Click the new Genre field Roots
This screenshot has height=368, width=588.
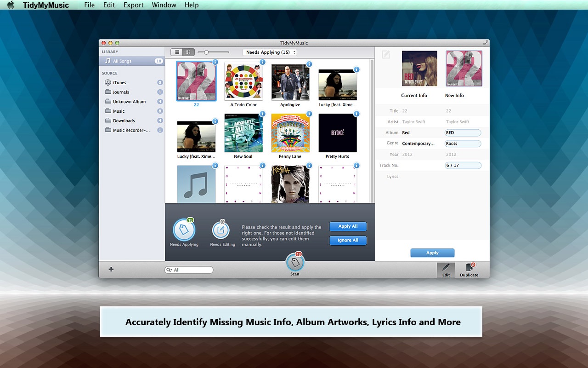point(463,144)
